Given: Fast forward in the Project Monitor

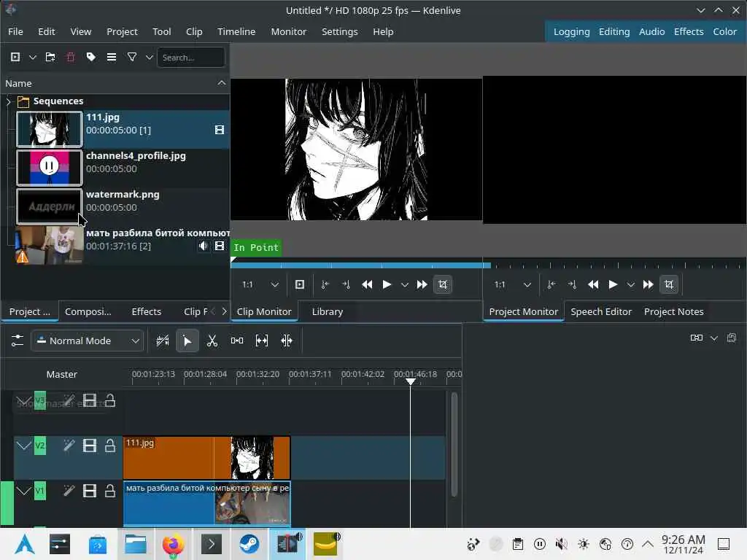Looking at the screenshot, I should coord(649,284).
